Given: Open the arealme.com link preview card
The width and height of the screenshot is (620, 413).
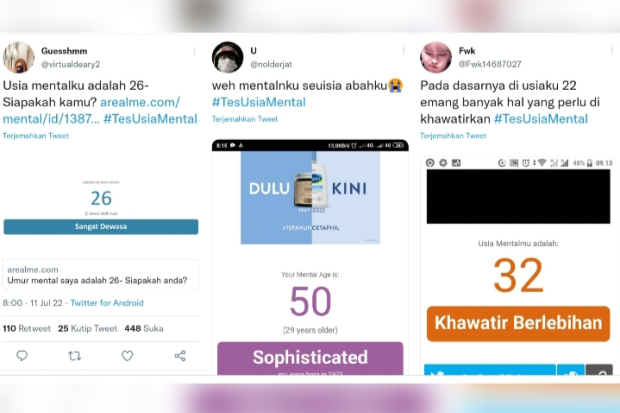Looking at the screenshot, I should 101,275.
